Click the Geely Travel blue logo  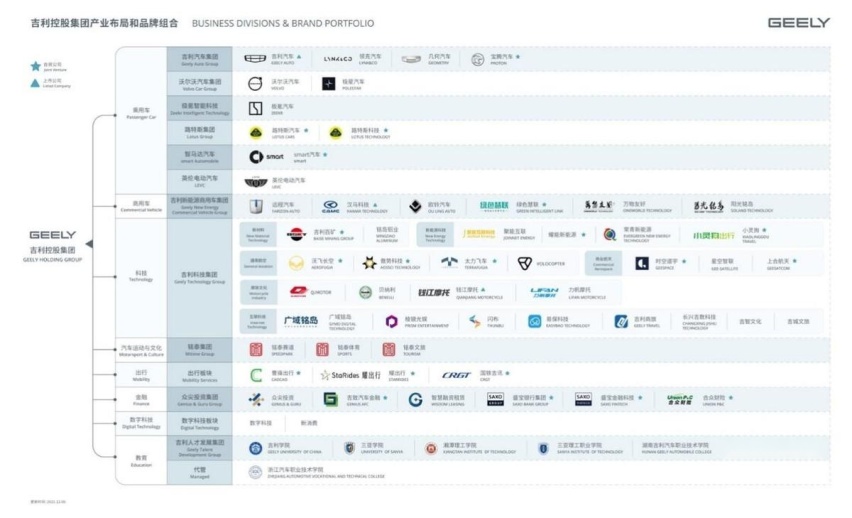pos(621,321)
